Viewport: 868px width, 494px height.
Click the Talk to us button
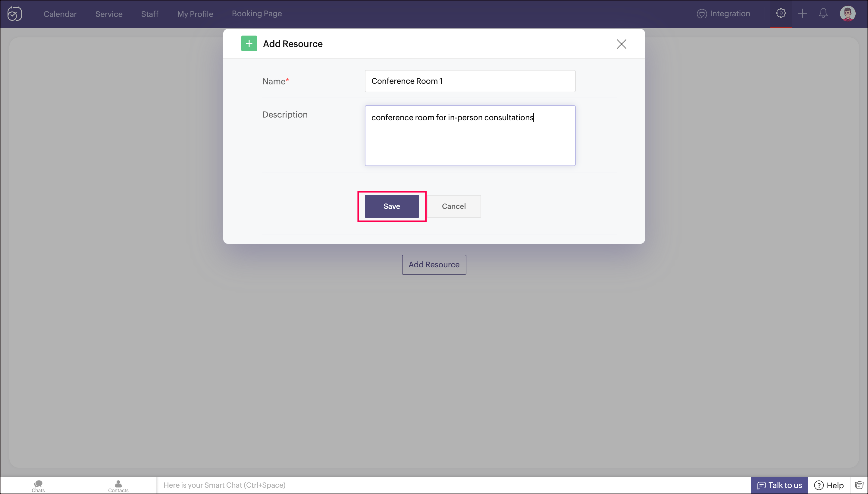[779, 485]
